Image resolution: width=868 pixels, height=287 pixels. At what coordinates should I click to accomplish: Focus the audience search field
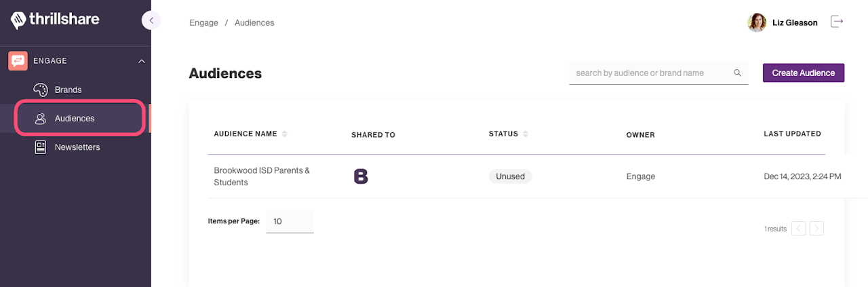coord(650,73)
